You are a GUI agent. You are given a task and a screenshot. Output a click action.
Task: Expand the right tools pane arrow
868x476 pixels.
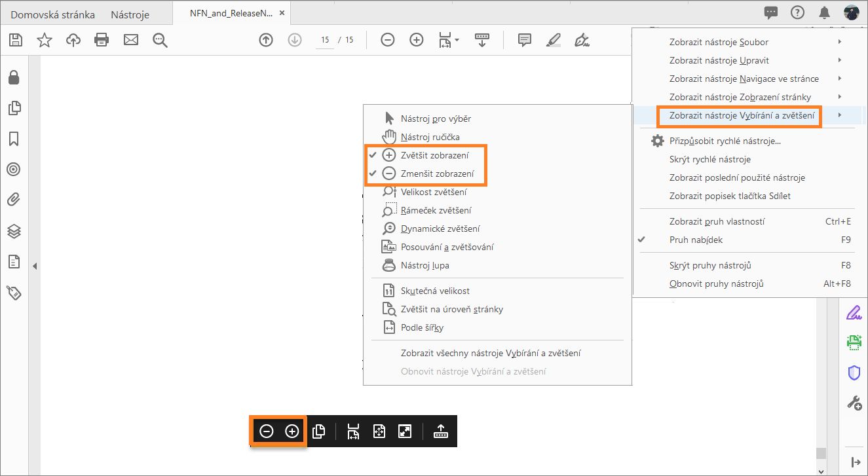855,462
